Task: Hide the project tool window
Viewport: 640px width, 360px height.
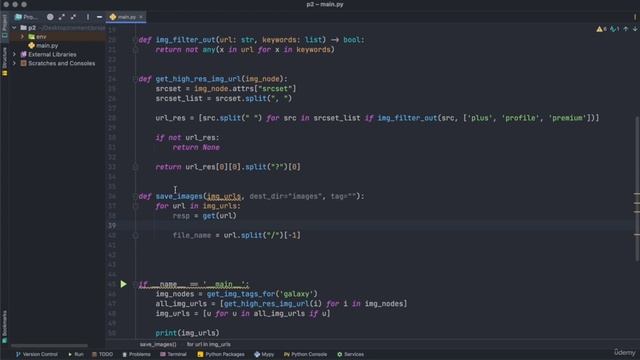Action: point(99,17)
